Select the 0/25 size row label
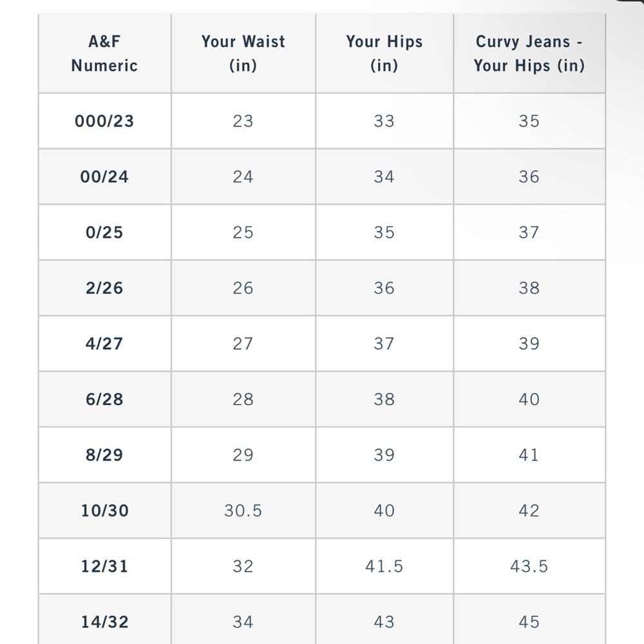 coord(104,232)
